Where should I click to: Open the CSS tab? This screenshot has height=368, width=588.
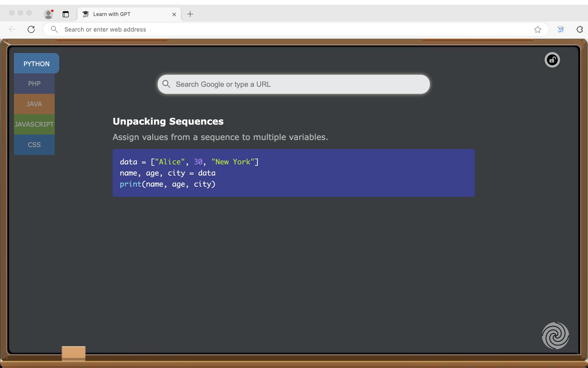(x=34, y=144)
